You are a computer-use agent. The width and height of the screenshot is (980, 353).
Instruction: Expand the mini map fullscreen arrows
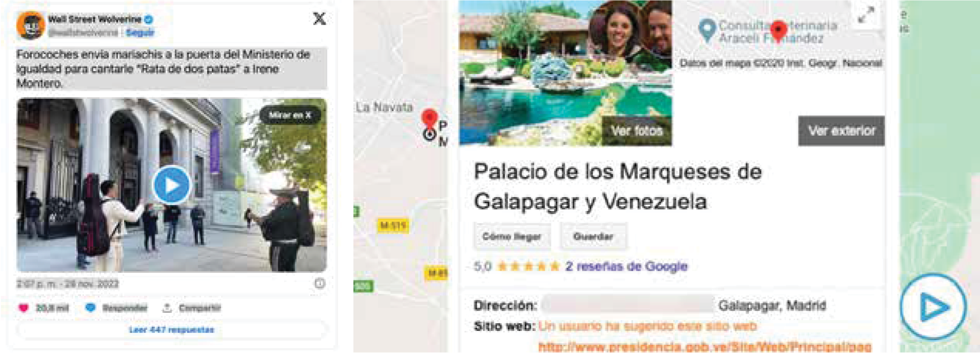(867, 14)
